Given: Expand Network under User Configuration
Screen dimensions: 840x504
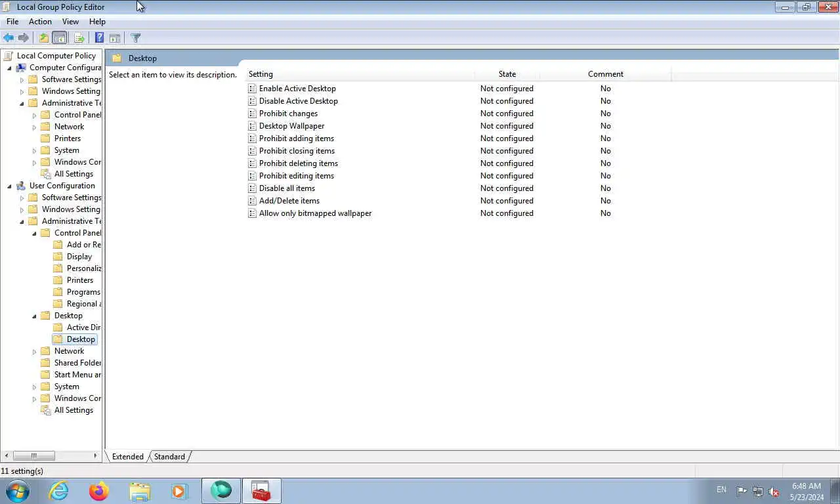Looking at the screenshot, I should [34, 351].
